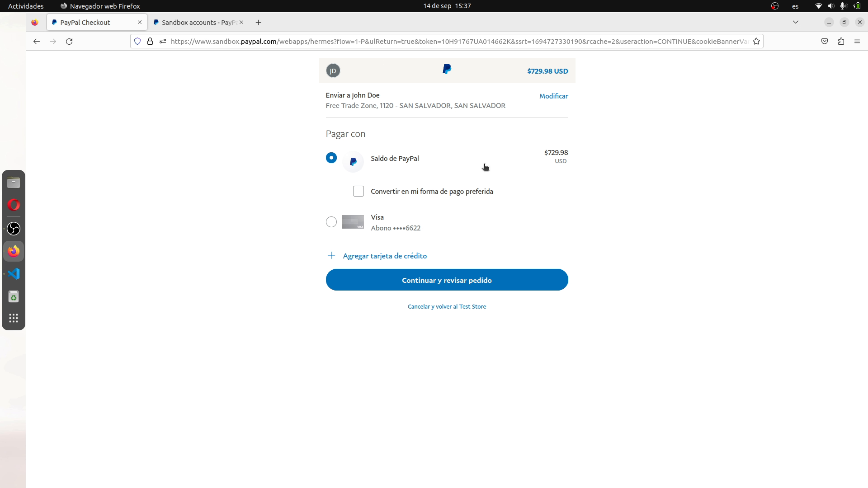Minimize the Firefox window

829,22
